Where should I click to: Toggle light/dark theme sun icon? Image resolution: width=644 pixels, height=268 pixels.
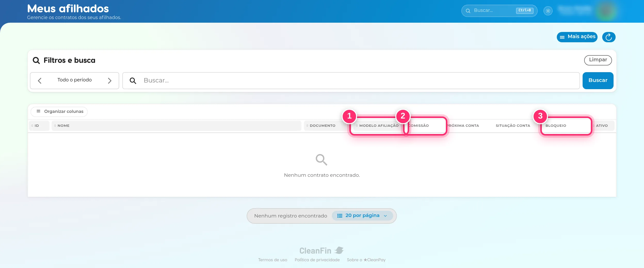click(548, 11)
